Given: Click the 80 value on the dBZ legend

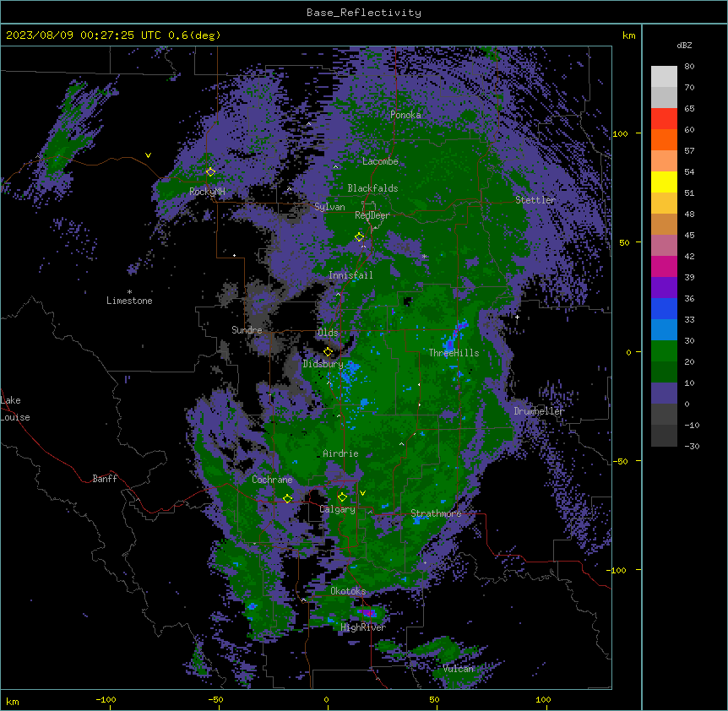Looking at the screenshot, I should pos(689,67).
